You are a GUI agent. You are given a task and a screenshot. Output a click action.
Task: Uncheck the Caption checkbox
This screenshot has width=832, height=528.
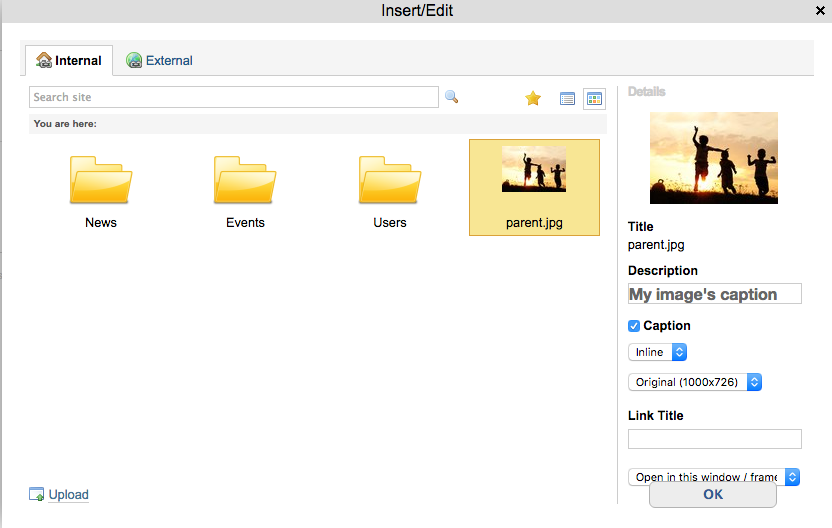coord(634,326)
